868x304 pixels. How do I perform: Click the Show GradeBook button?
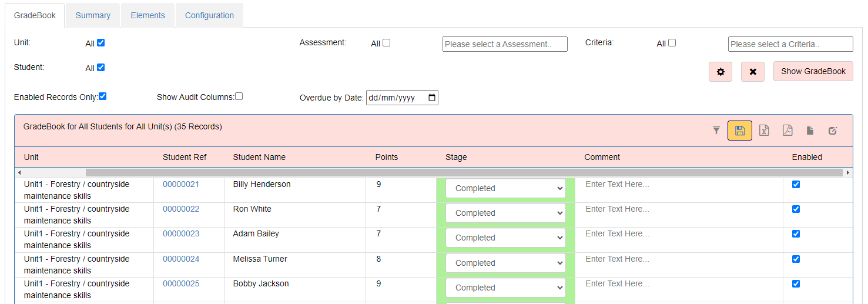813,71
